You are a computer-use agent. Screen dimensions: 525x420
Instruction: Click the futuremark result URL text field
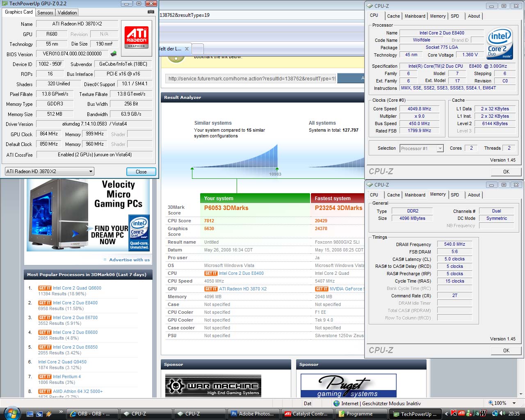[251, 78]
